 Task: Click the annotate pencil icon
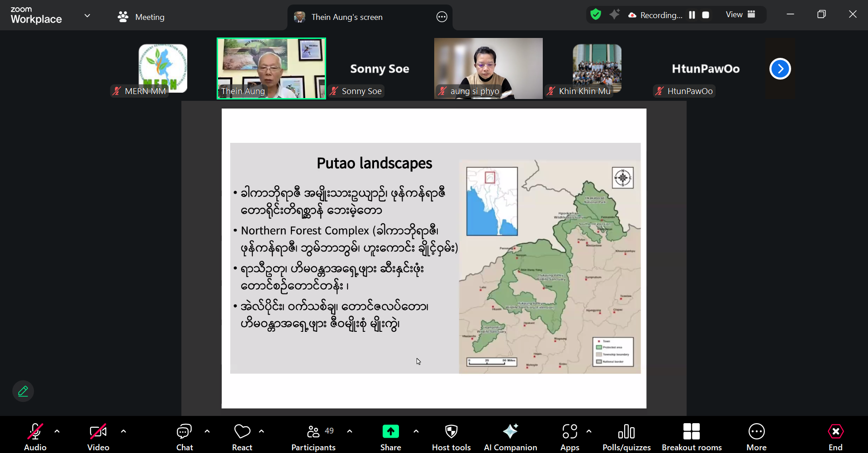tap(23, 391)
